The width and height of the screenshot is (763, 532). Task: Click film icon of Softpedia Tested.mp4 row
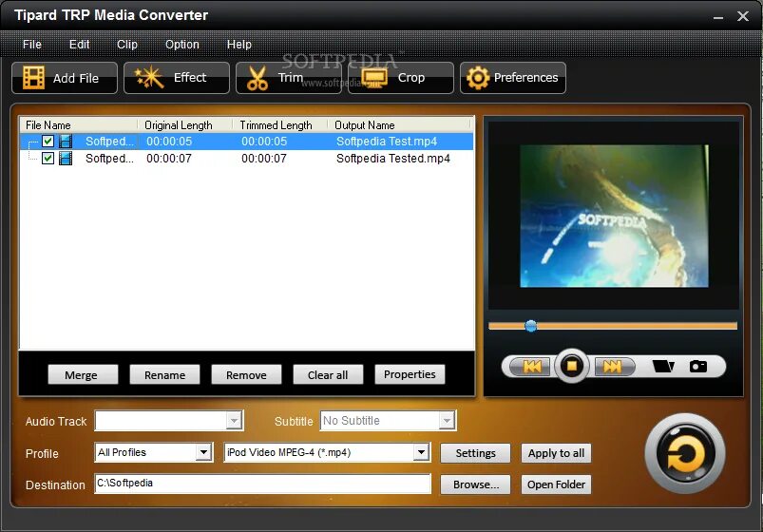click(x=66, y=159)
